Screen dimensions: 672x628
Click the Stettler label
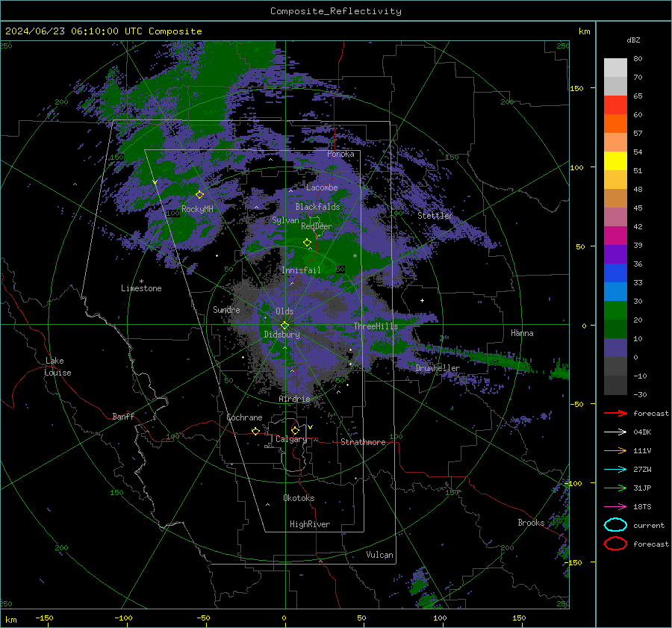point(435,216)
